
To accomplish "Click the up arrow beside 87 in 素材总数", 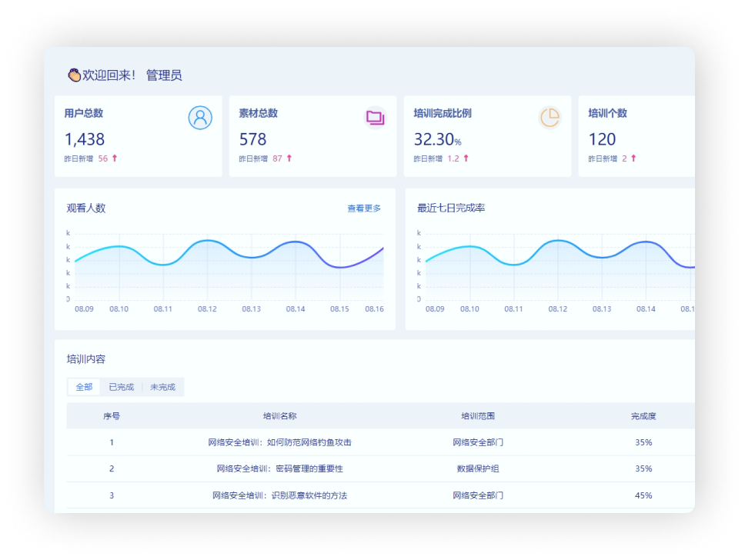I will tap(289, 158).
